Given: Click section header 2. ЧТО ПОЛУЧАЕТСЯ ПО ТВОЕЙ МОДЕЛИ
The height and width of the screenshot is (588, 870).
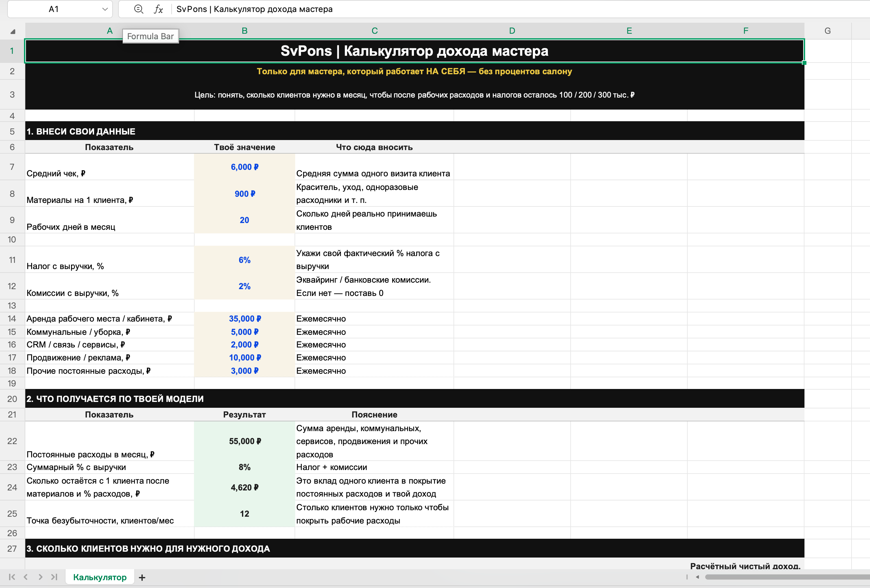Looking at the screenshot, I should click(x=415, y=399).
